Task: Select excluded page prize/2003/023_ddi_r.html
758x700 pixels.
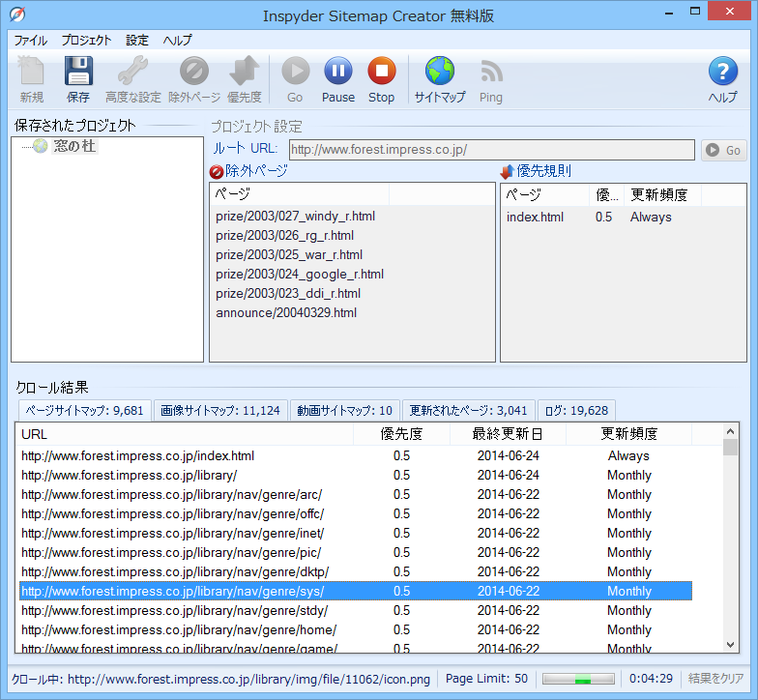Action: click(288, 294)
